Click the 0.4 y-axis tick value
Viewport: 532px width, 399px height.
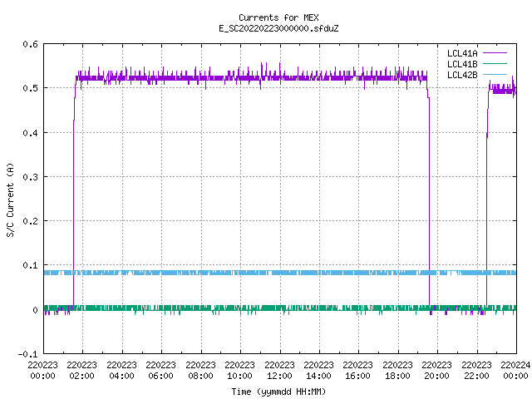pyautogui.click(x=30, y=133)
